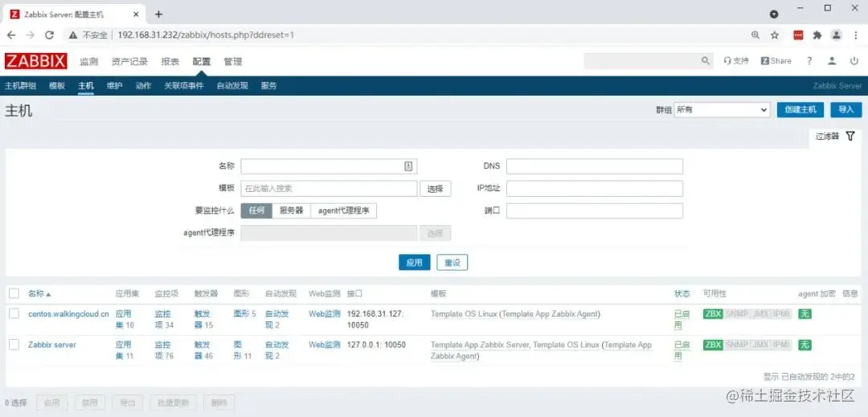Click the Z Share link

click(776, 61)
